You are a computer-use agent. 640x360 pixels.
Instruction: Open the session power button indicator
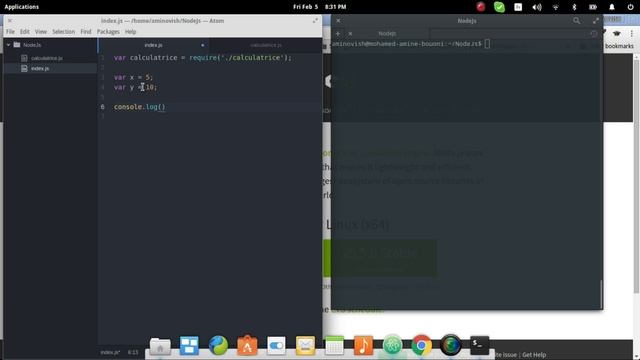pyautogui.click(x=631, y=7)
